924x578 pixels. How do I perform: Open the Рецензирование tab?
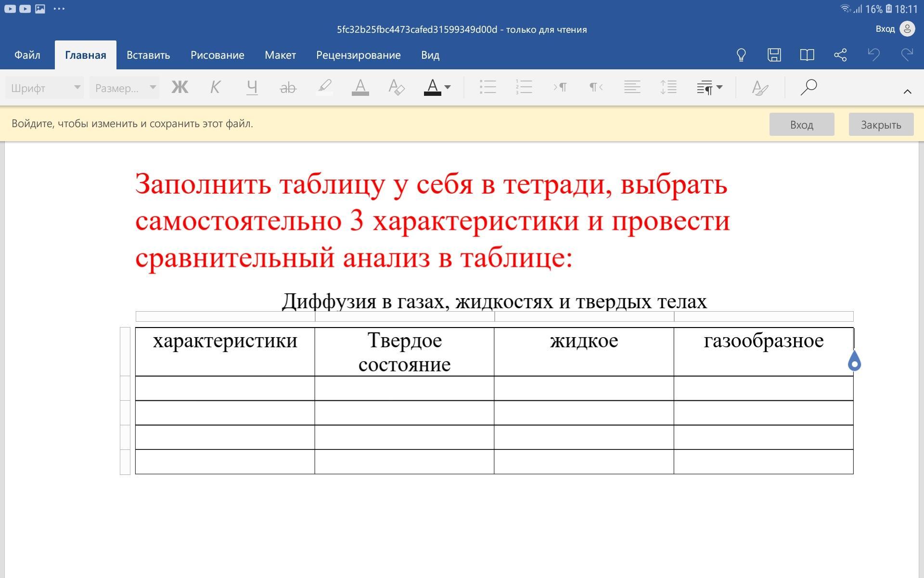pyautogui.click(x=358, y=55)
